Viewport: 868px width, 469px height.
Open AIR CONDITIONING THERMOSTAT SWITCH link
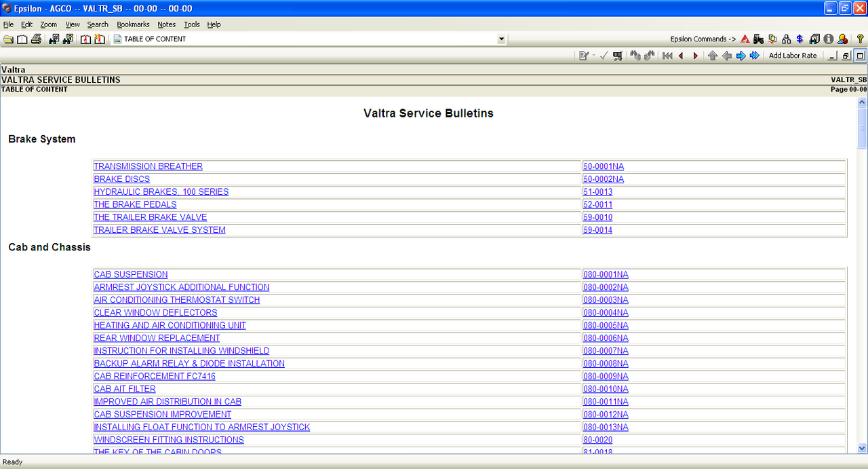click(x=177, y=300)
